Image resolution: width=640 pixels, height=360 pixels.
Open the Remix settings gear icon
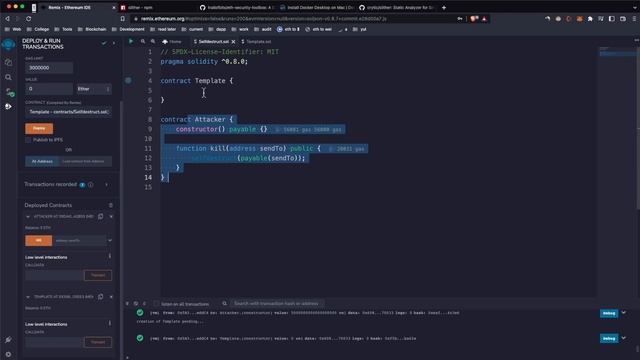[x=8, y=354]
